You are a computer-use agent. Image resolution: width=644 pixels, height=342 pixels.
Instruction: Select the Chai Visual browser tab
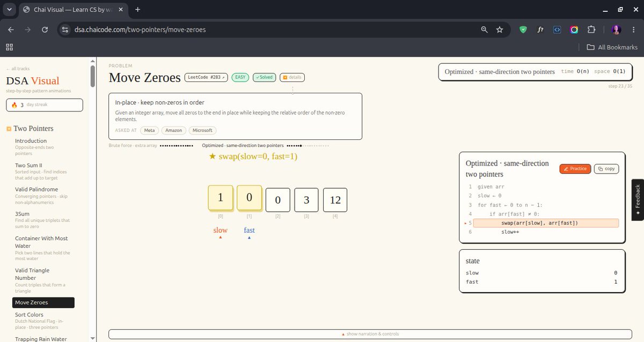tap(72, 9)
